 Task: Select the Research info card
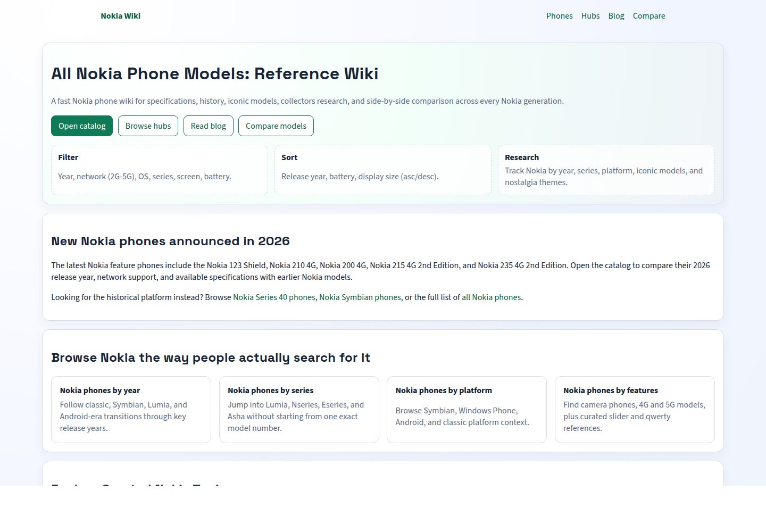pyautogui.click(x=606, y=170)
